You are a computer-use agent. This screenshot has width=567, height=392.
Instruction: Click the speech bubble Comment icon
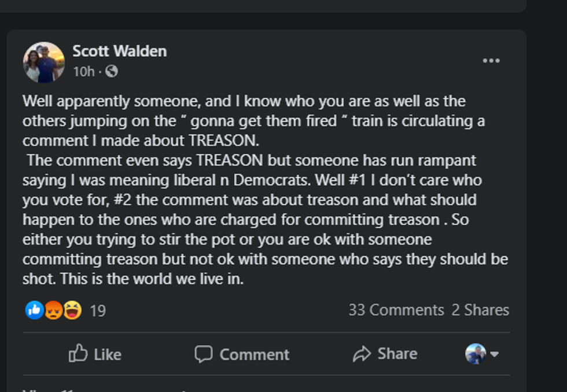pyautogui.click(x=203, y=354)
